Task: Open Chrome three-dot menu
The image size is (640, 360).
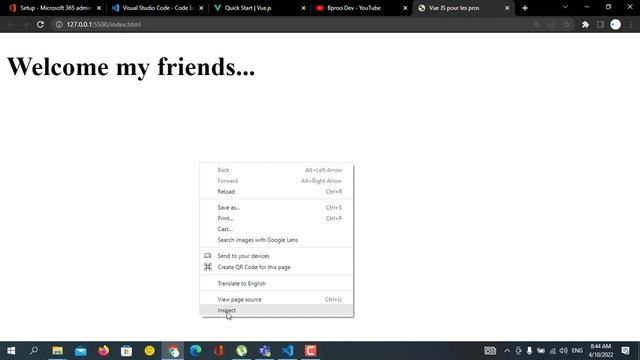Action: (631, 24)
